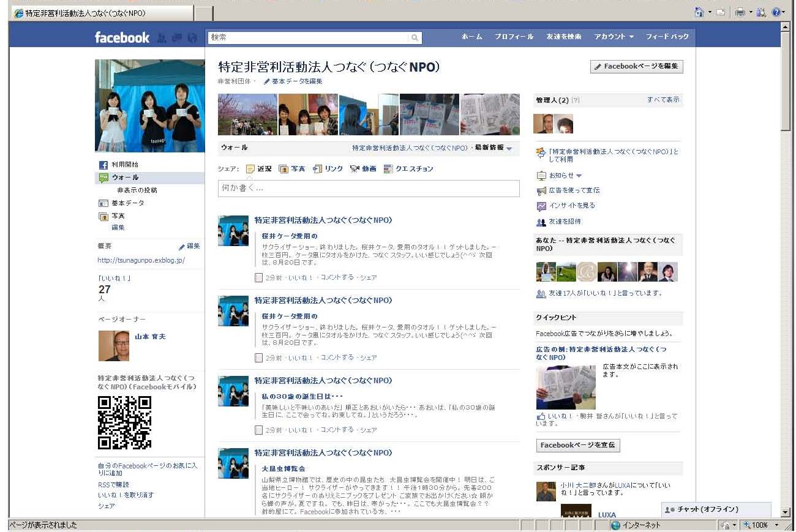
Task: Open 広告を使って宣伝 in right sidebar
Action: (574, 190)
